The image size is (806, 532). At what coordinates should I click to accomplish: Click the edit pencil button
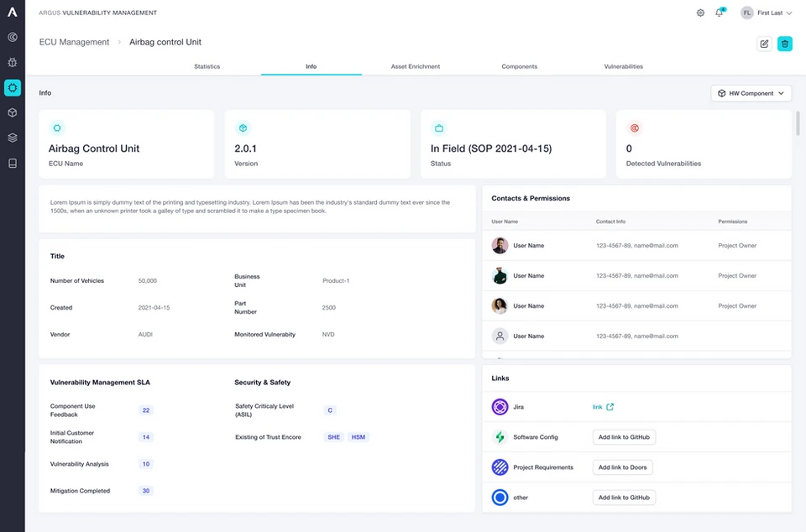click(x=764, y=44)
